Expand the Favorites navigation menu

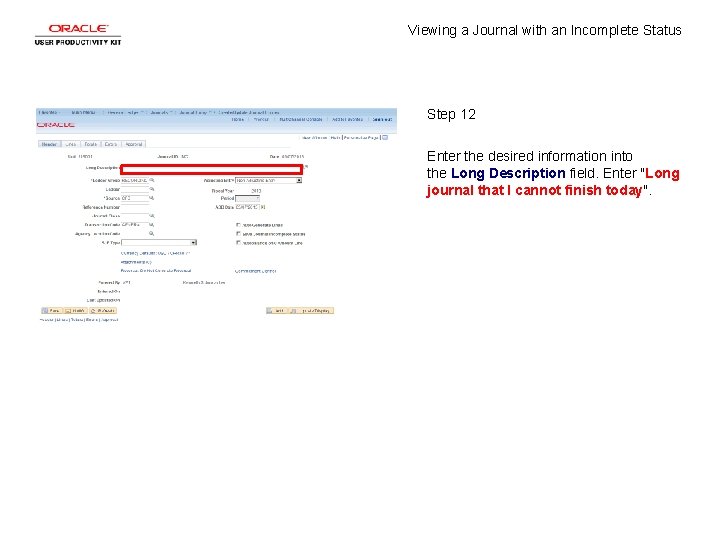(48, 112)
